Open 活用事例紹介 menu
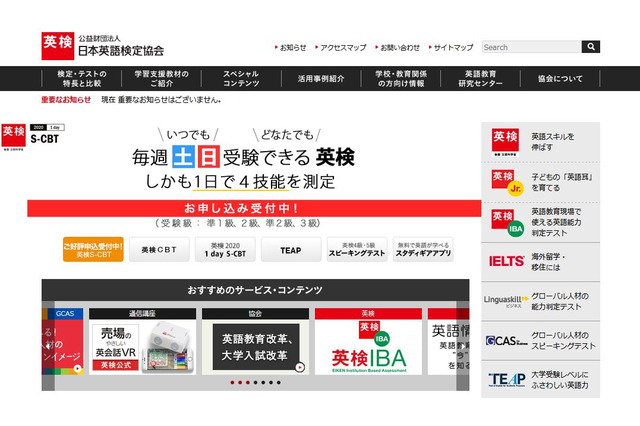Viewport: 640px width, 426px height. pos(321,78)
